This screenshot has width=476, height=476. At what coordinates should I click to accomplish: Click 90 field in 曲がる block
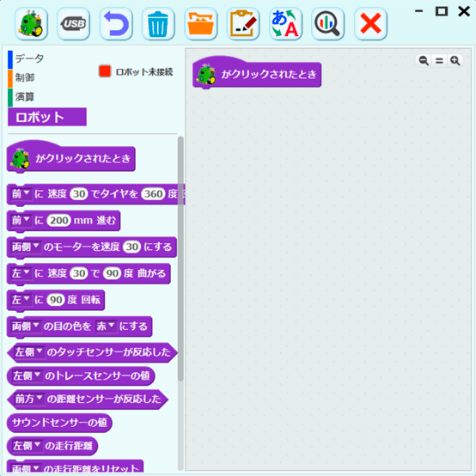112,273
